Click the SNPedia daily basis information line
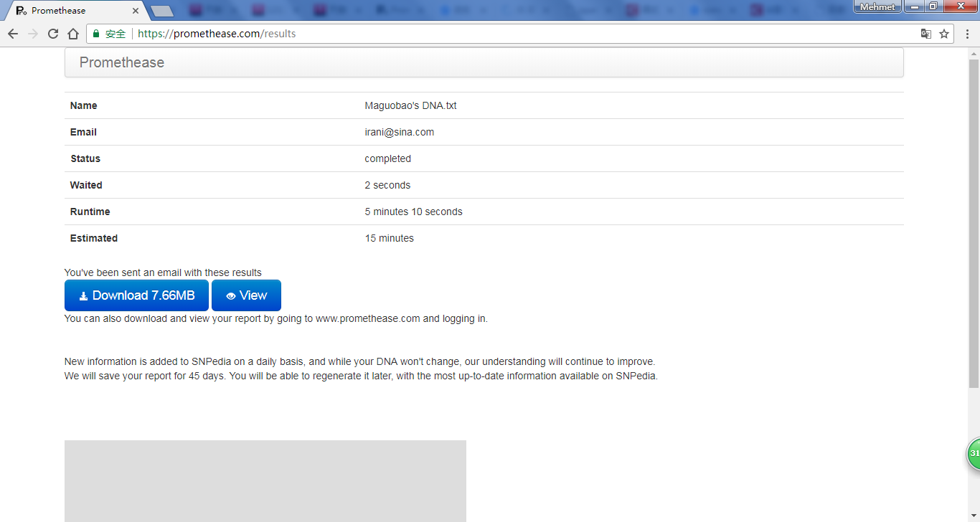This screenshot has width=980, height=522. point(359,361)
